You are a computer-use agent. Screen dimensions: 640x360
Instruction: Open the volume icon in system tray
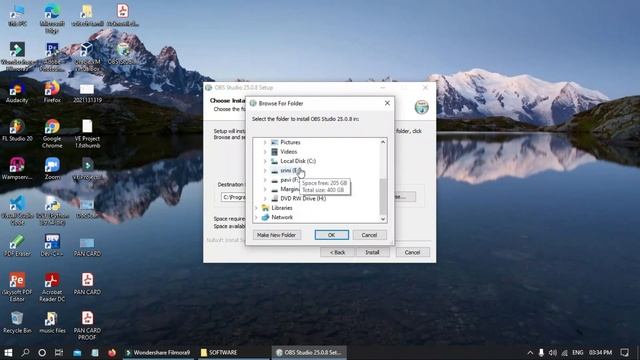[553, 352]
